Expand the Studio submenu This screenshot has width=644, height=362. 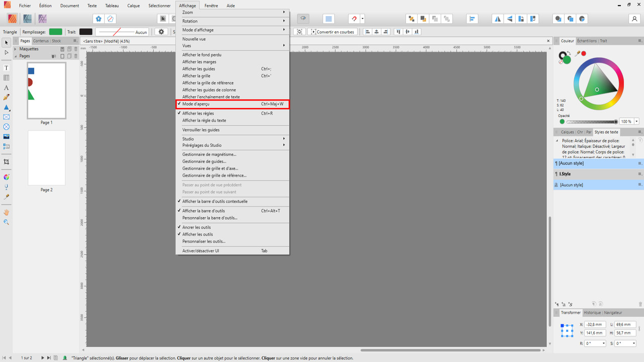232,139
